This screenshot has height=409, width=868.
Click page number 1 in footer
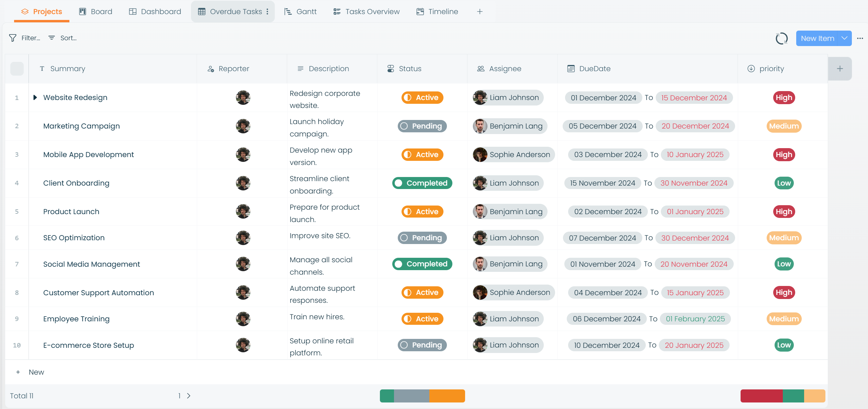(x=179, y=396)
